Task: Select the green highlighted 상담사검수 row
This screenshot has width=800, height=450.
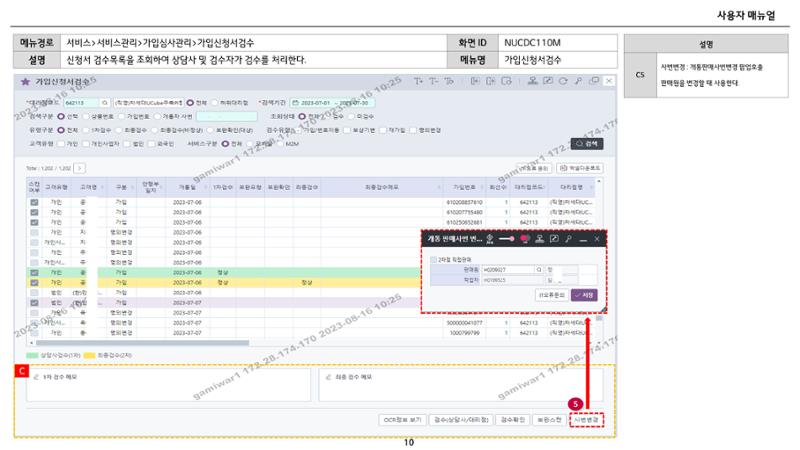Action: pos(224,272)
